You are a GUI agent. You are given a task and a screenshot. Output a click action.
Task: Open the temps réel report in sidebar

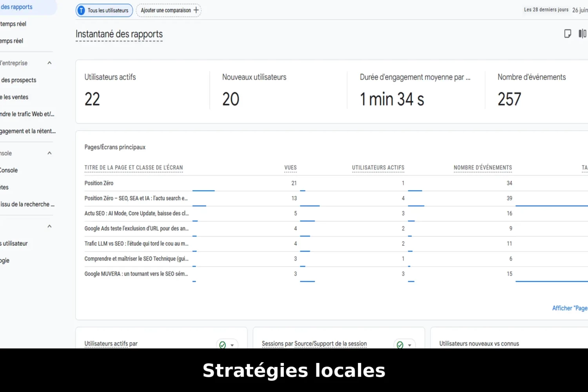[x=13, y=24]
